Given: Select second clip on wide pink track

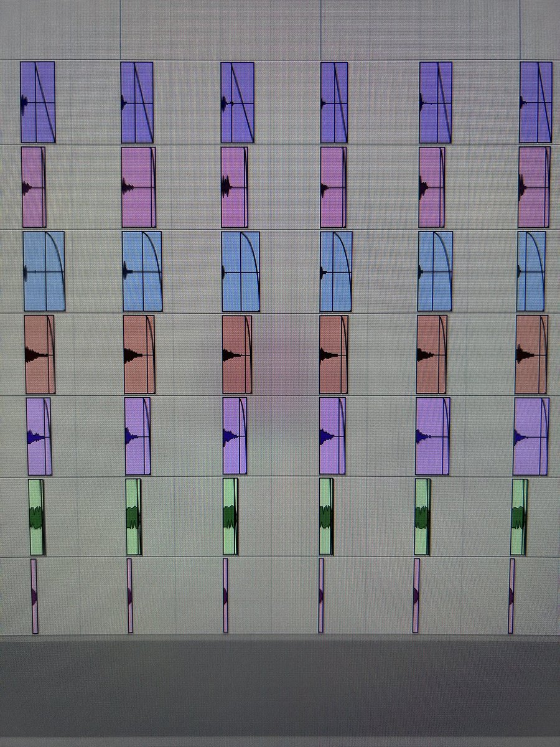Looking at the screenshot, I should 139,187.
